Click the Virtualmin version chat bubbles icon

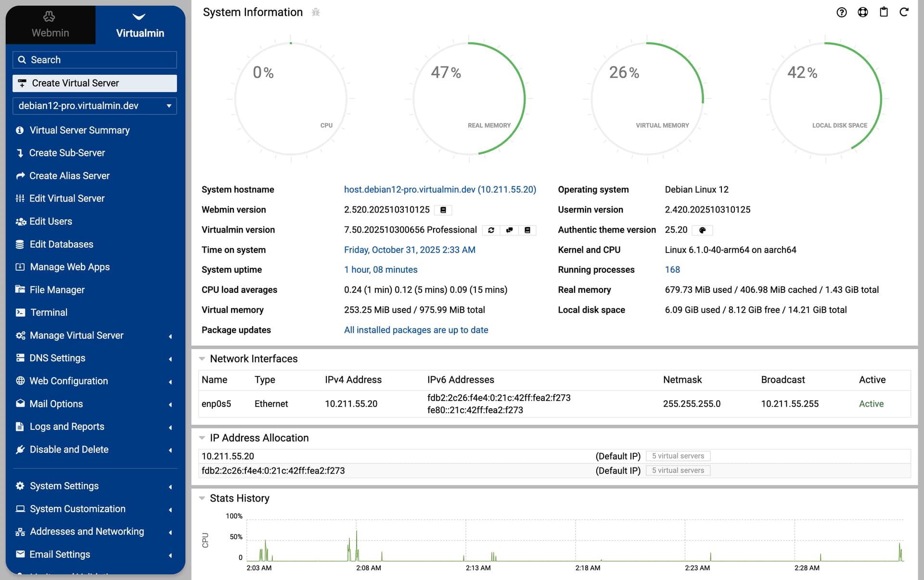(509, 230)
